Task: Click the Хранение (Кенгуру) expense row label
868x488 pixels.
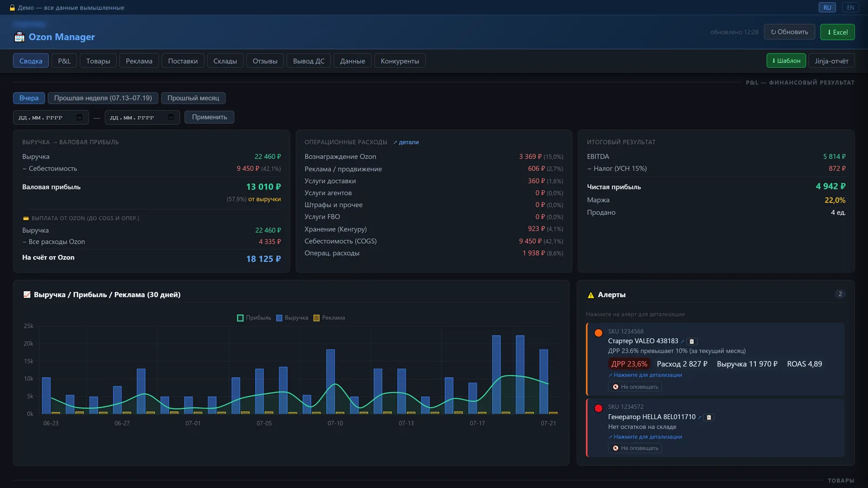Action: (336, 229)
